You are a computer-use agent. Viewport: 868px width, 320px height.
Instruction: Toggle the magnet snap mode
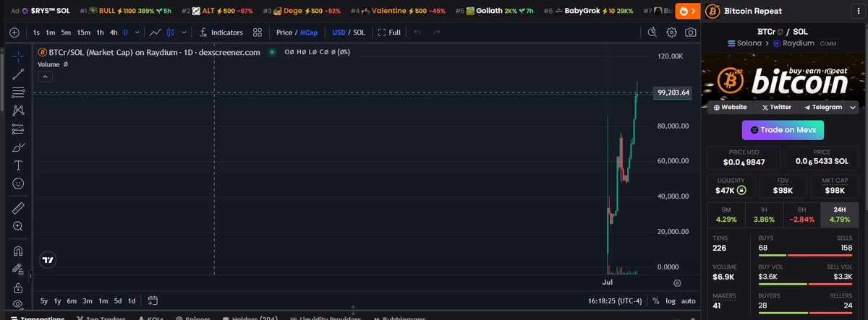click(x=18, y=251)
